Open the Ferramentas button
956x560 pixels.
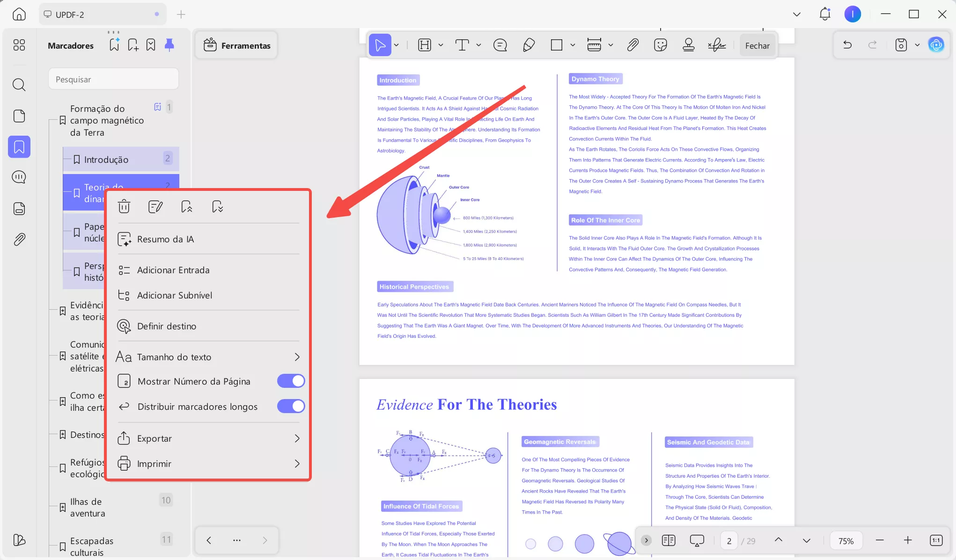coord(237,45)
